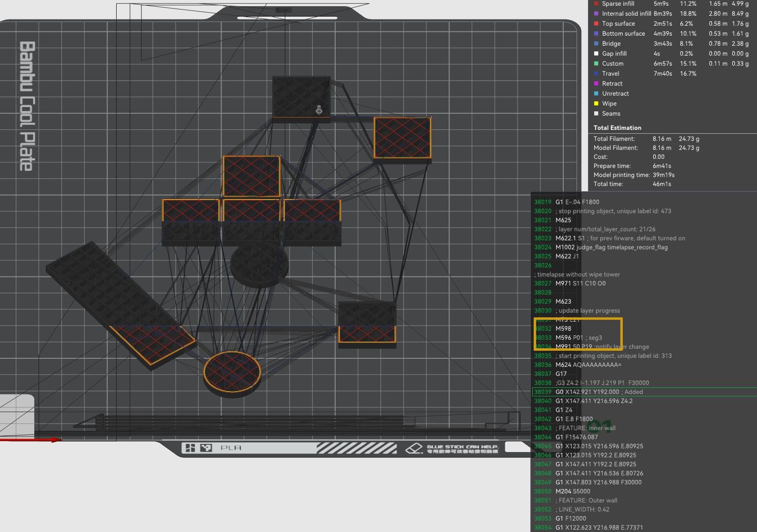Click the nozzle position marker on plate

click(319, 110)
